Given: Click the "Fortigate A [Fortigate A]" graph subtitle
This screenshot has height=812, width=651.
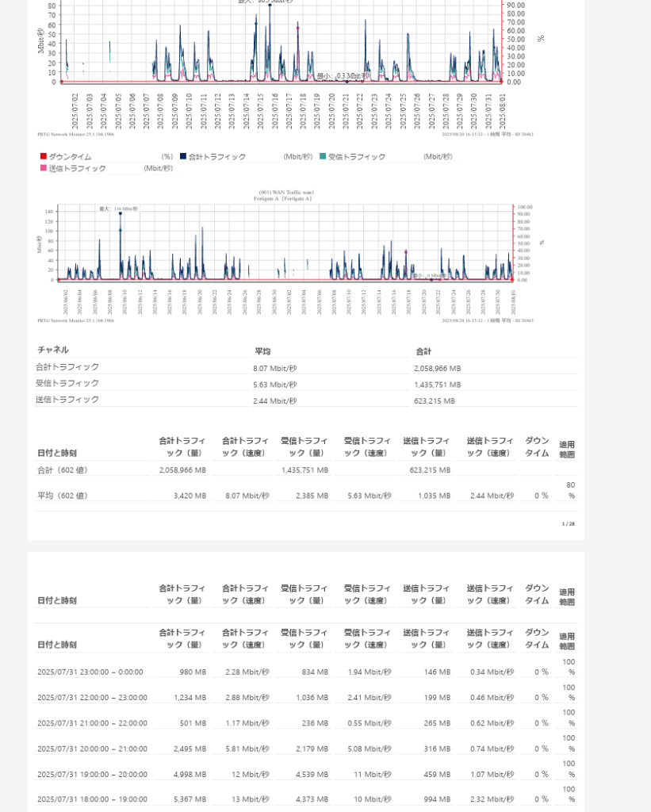Looking at the screenshot, I should click(283, 198).
